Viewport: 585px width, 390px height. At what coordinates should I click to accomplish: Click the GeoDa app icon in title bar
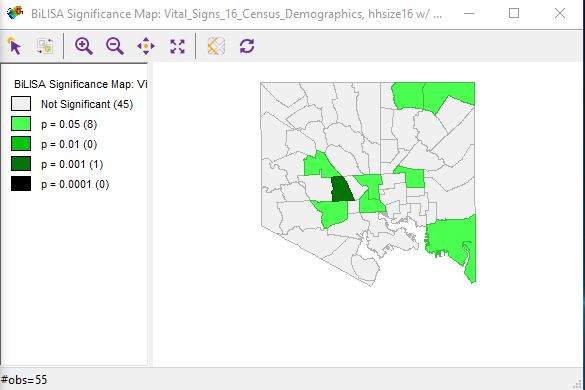click(15, 13)
